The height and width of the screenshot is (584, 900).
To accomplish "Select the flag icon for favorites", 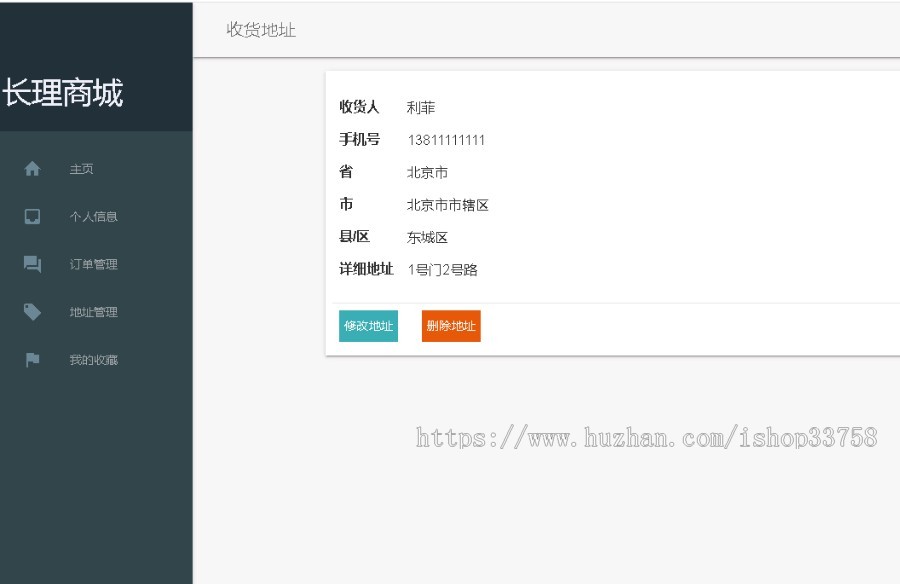I will pyautogui.click(x=31, y=359).
